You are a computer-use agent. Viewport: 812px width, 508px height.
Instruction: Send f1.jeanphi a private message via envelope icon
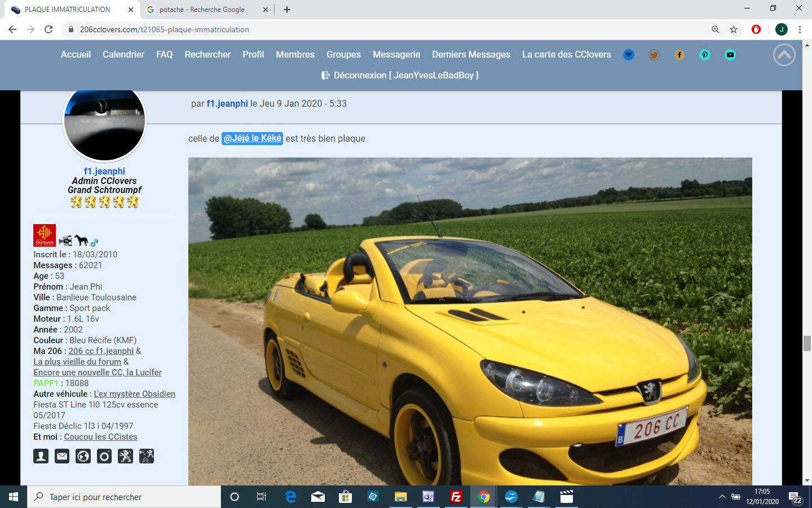(62, 456)
